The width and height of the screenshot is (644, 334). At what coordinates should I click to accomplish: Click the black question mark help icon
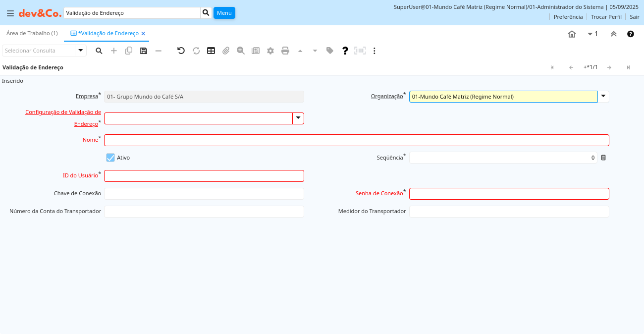(x=345, y=51)
